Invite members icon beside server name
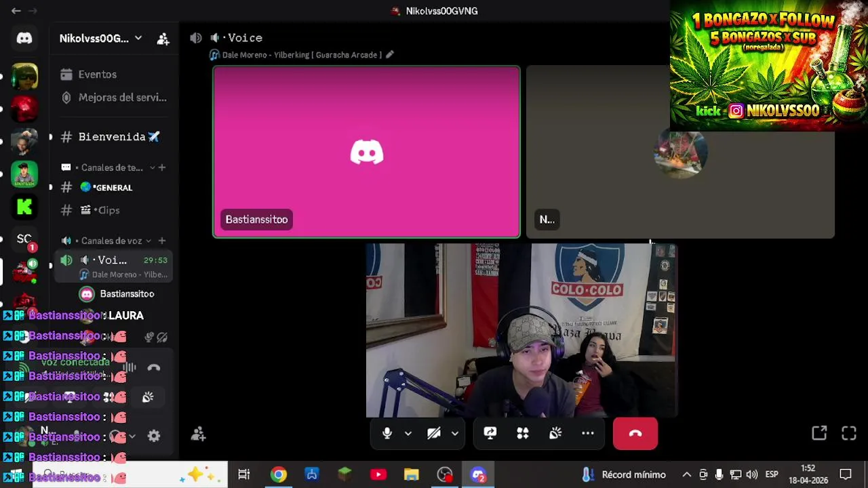This screenshot has width=868, height=488. pos(163,39)
